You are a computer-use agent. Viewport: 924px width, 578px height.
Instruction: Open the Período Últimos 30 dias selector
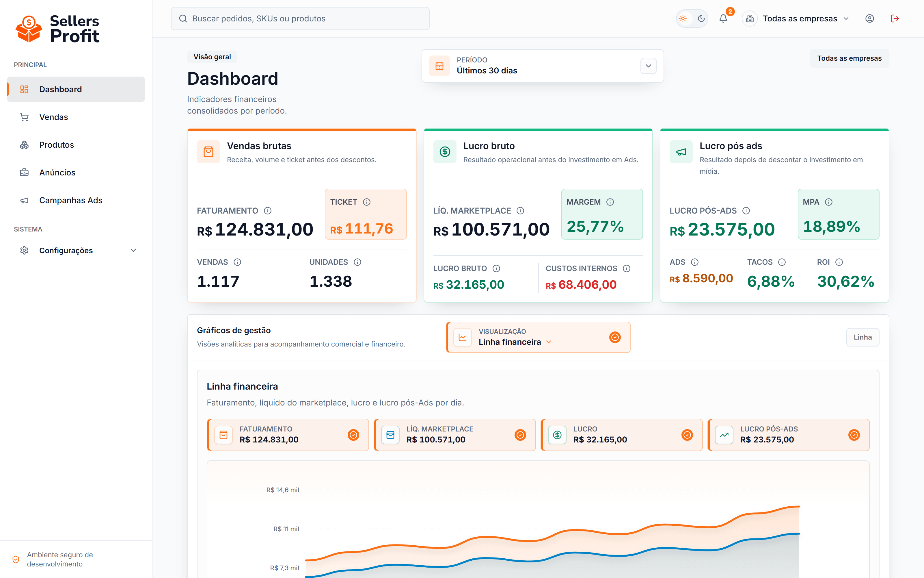(543, 66)
